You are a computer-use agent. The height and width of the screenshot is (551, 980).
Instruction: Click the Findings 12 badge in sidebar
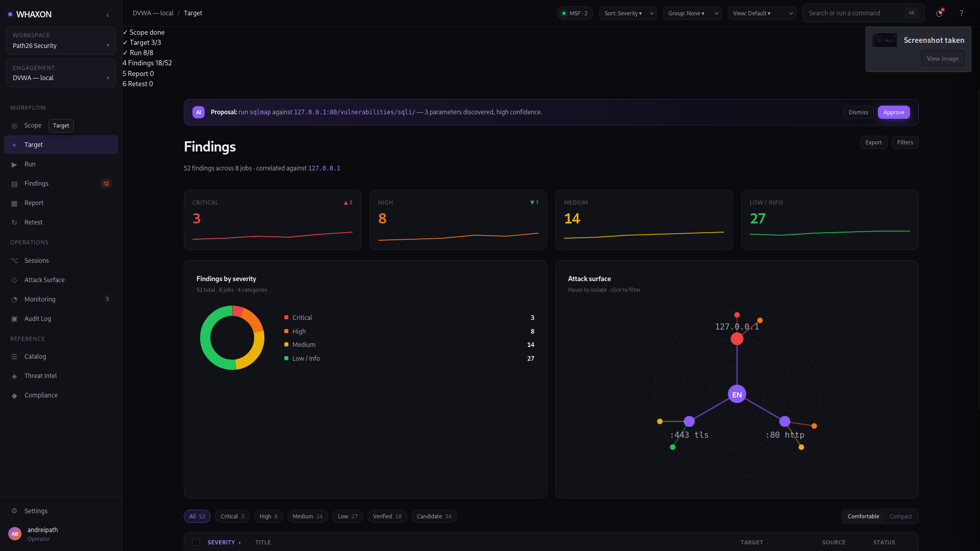106,184
